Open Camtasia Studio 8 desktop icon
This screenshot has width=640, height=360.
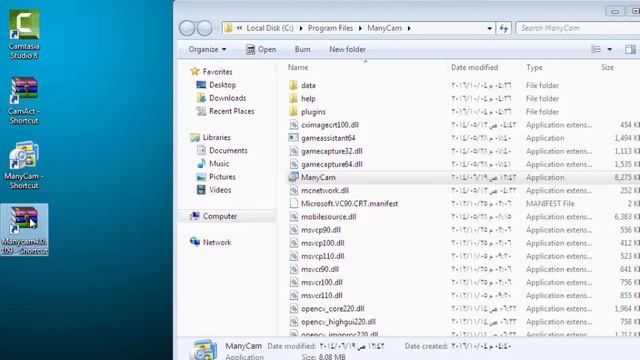click(24, 34)
